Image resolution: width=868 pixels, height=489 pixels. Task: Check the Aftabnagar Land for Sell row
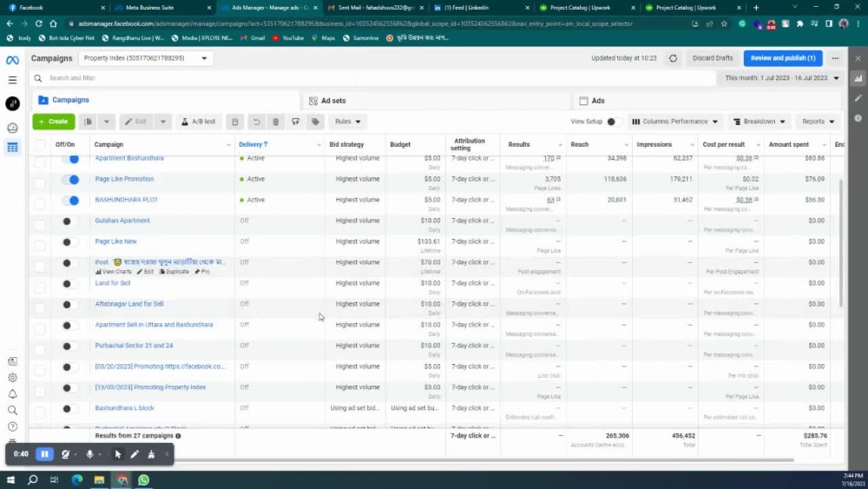pos(40,307)
